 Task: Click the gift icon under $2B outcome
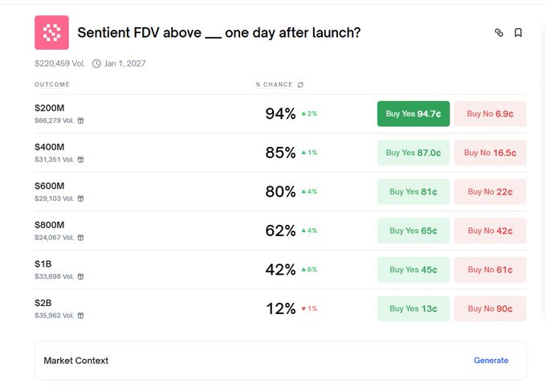[x=80, y=315]
